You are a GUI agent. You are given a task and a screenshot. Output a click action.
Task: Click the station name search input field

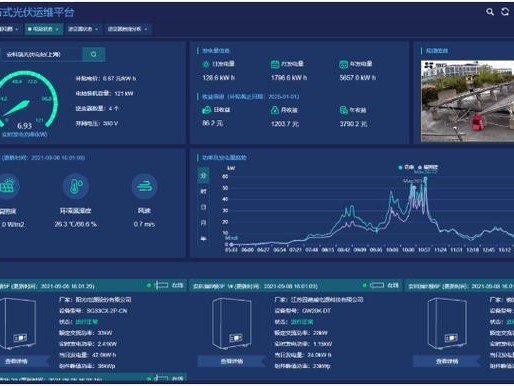click(41, 54)
